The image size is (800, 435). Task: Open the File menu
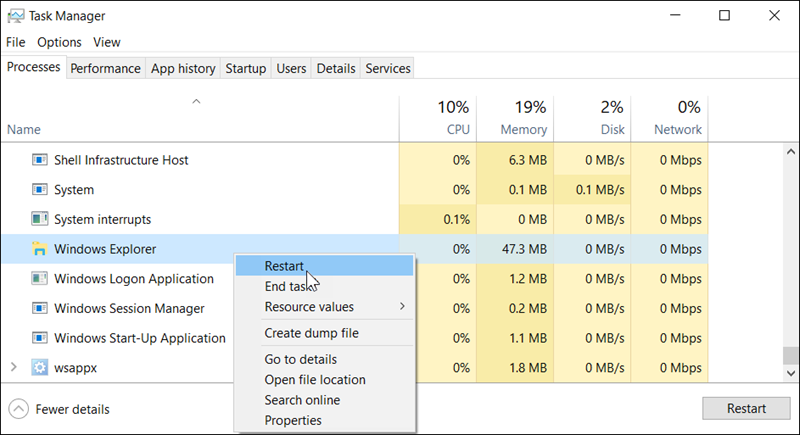coord(15,42)
